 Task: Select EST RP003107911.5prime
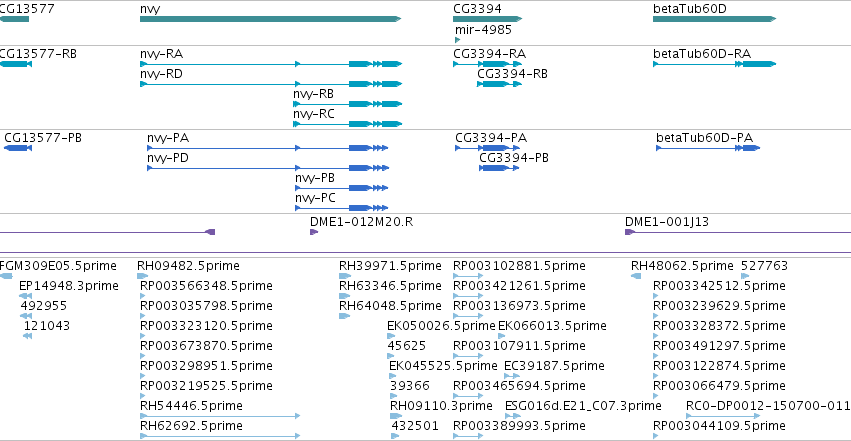pyautogui.click(x=468, y=356)
